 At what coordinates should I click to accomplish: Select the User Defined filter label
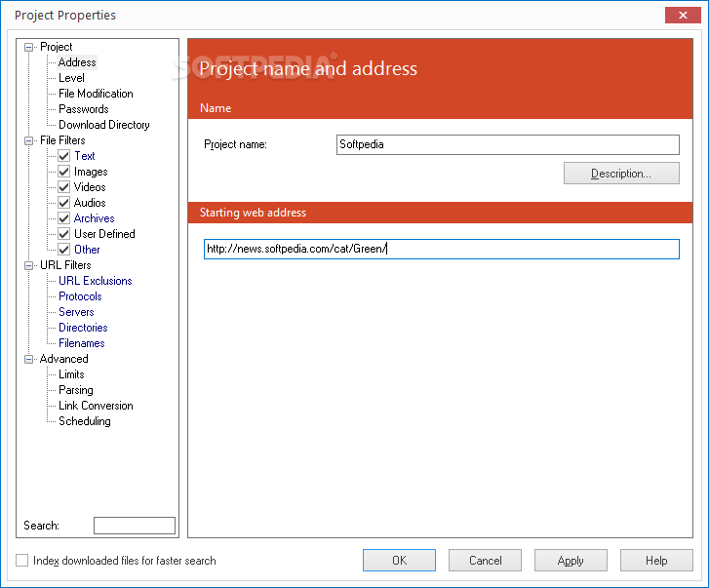[x=104, y=234]
